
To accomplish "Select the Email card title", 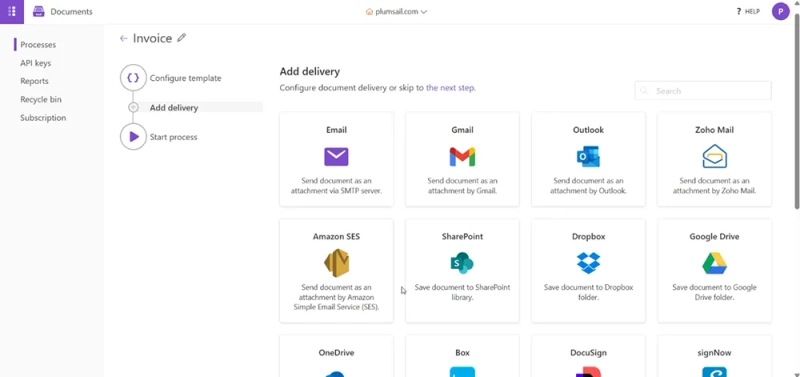I will point(336,130).
